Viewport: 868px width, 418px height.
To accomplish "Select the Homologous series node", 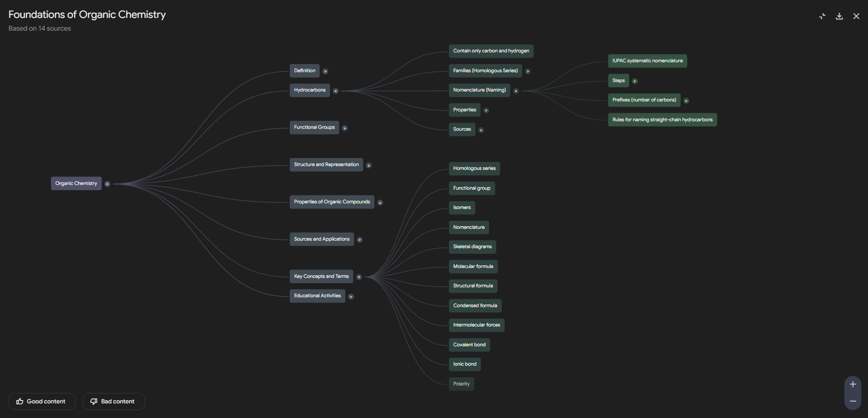I will tap(474, 168).
